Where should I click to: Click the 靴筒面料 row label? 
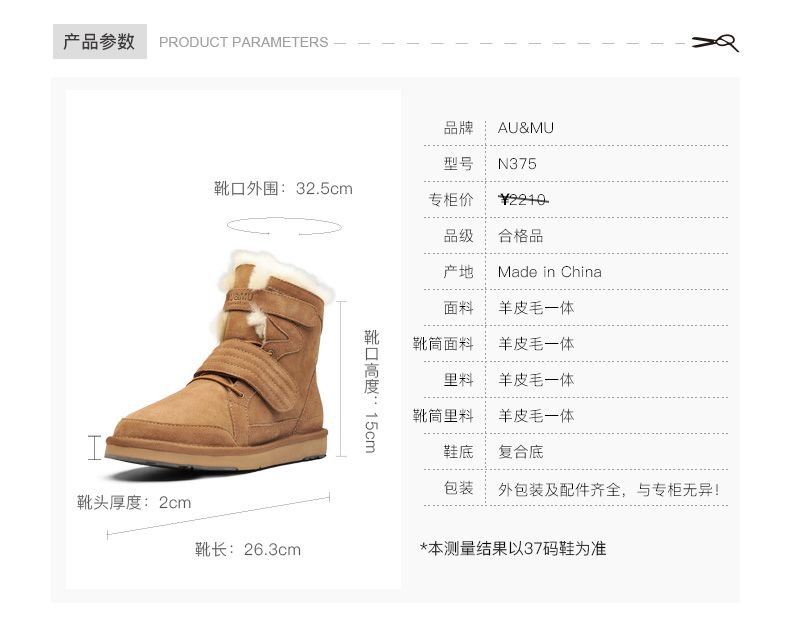click(443, 344)
